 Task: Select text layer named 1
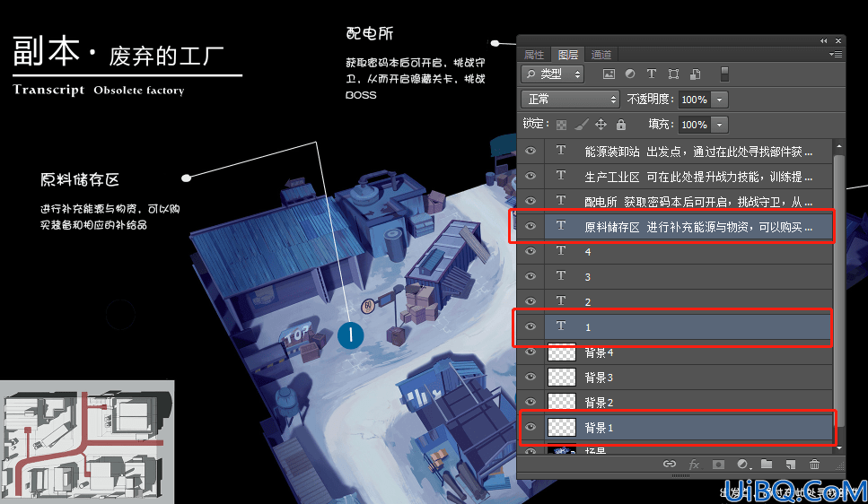tap(688, 327)
